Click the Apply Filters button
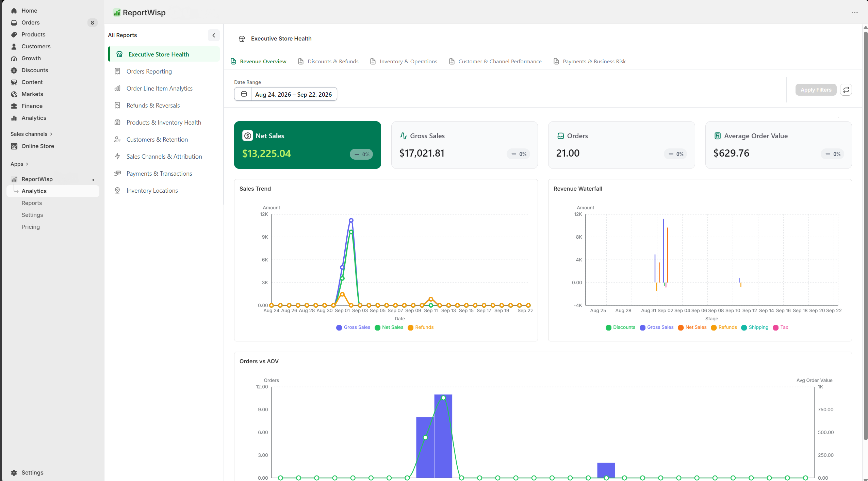This screenshot has width=868, height=481. tap(816, 90)
